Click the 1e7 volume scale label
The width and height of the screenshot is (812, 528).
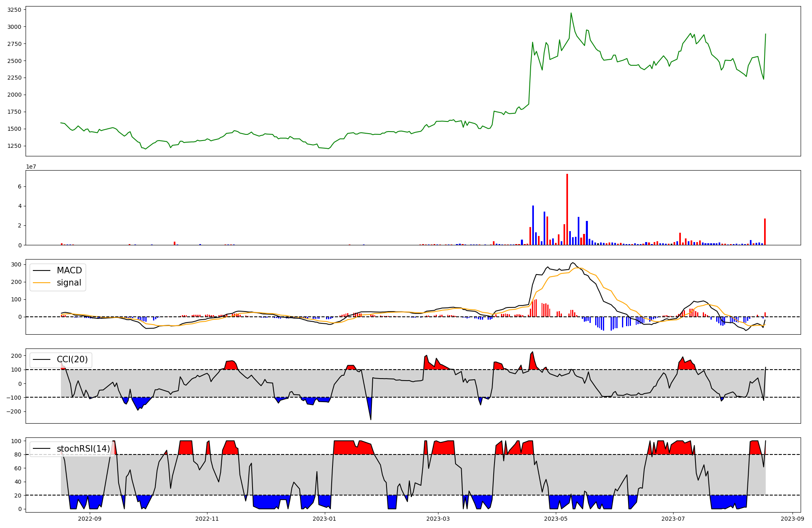tap(31, 167)
